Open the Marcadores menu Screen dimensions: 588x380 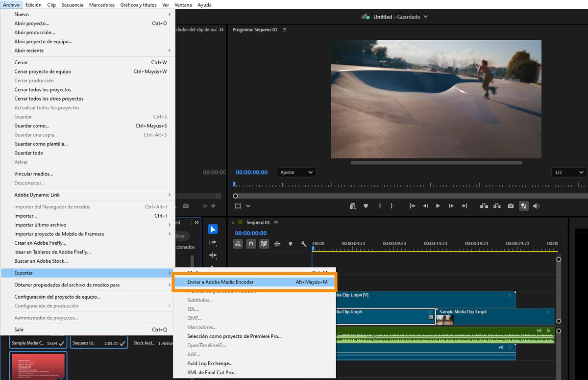pos(102,5)
